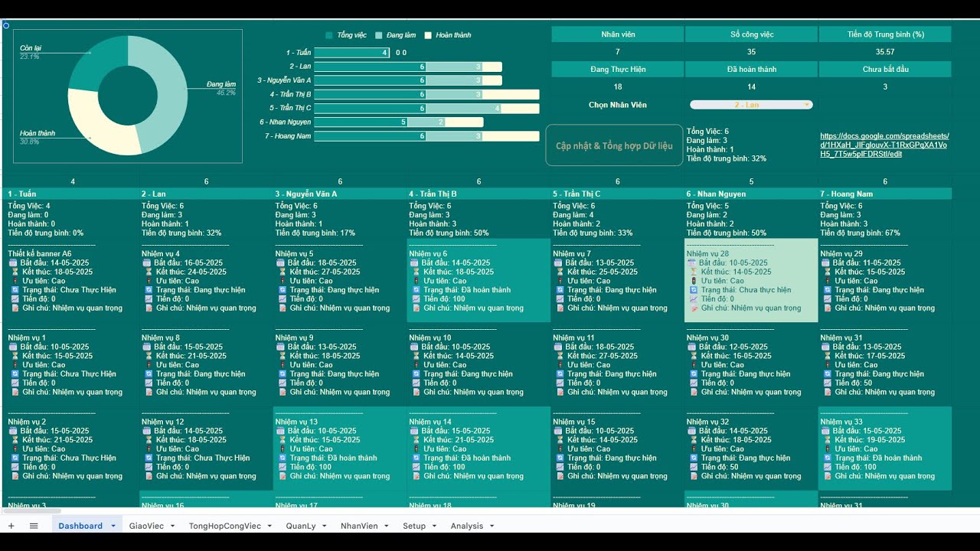Screen dimensions: 980x551
Task: Open the TongHopCongViec tab dropdown arrow
Action: [269, 527]
